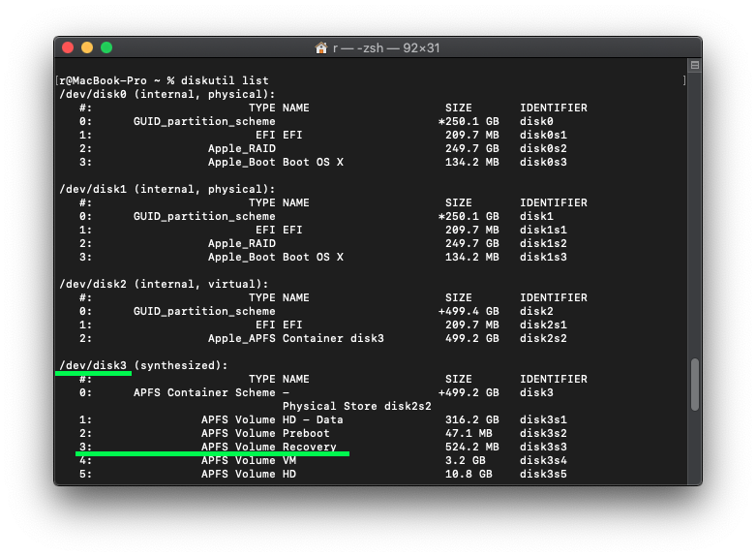Screen dimensions: 756x557
Task: Minimize the Terminal with the yellow button
Action: click(87, 47)
